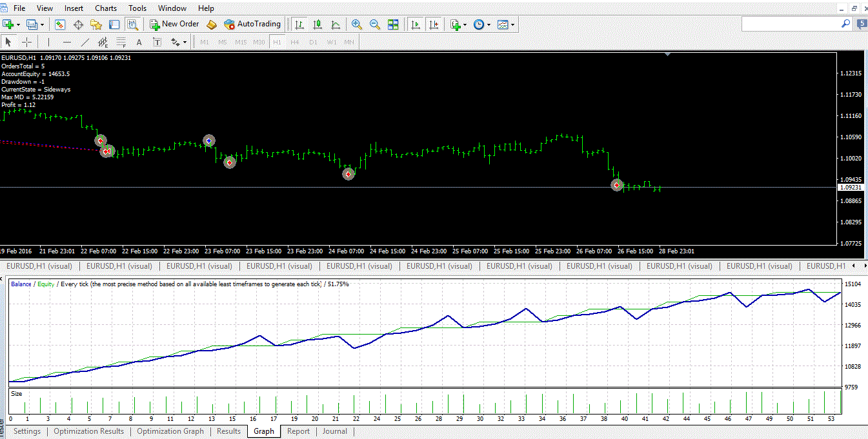Screen dimensions: 868x439
Task: Select the Draw Trendline tool
Action: pos(85,43)
